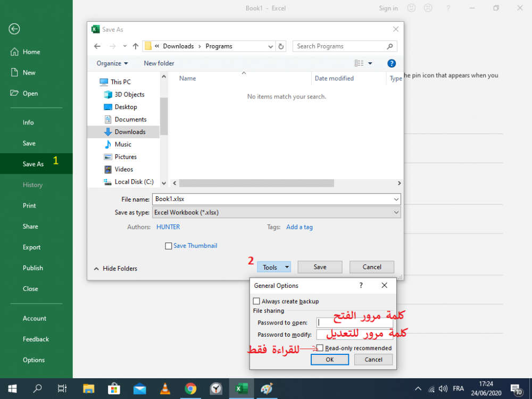Check Always create backup option
532x399 pixels.
(x=257, y=301)
